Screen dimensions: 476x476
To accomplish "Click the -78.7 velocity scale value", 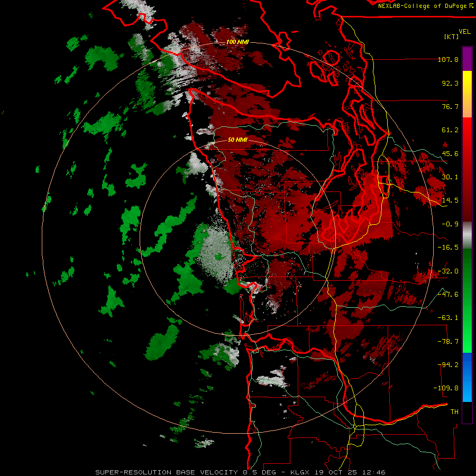I will 448,342.
